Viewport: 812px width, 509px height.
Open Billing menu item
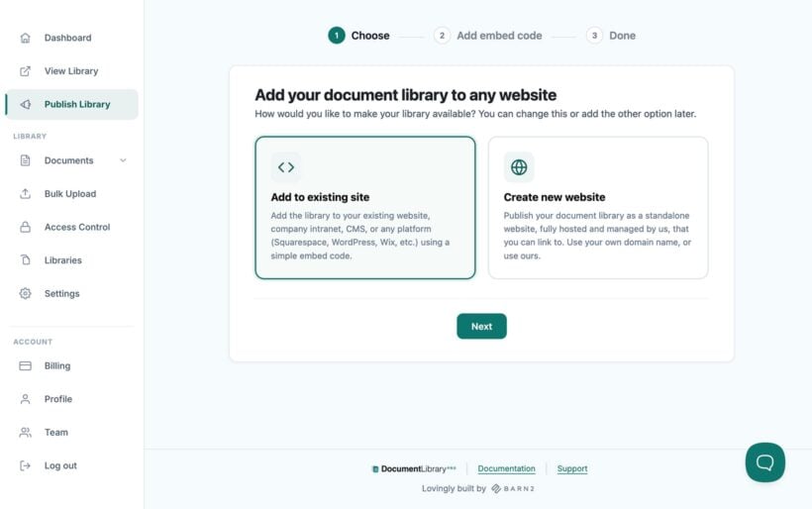[x=71, y=365]
